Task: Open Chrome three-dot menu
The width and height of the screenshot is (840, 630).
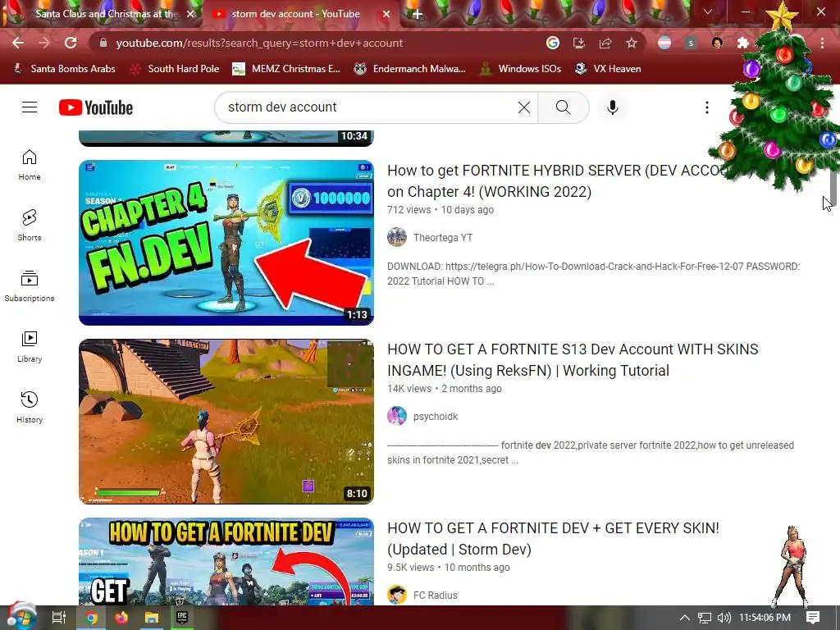Action: (x=822, y=43)
